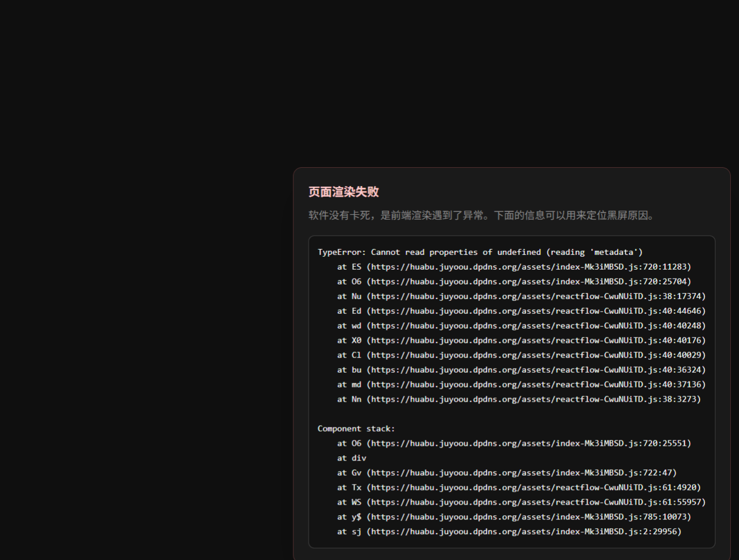Click the 'at ES' stack trace line
This screenshot has width=739, height=560.
coord(514,267)
